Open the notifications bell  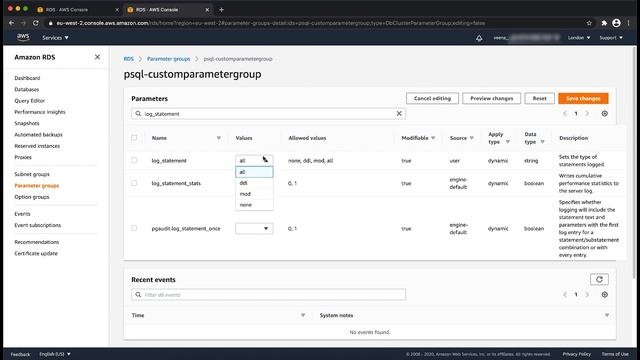pos(479,38)
